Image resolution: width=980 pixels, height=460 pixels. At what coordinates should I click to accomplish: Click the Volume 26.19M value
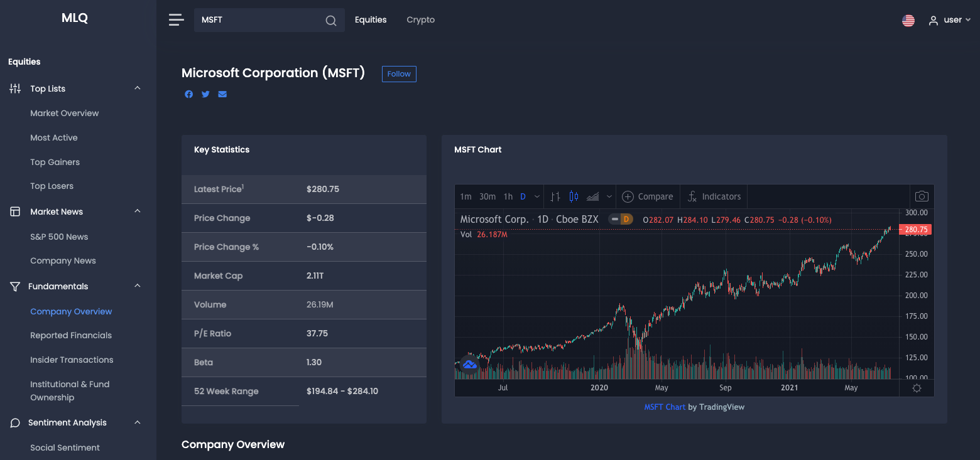320,304
